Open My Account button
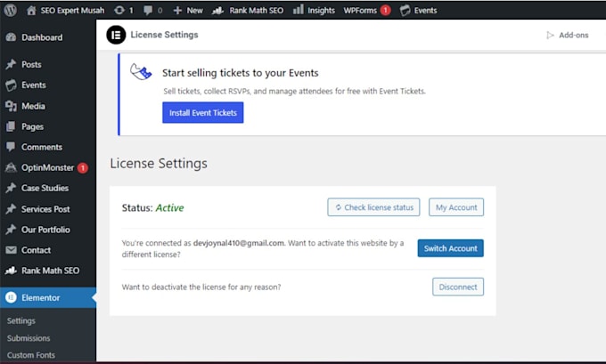Screen dimensions: 606x364 456,207
